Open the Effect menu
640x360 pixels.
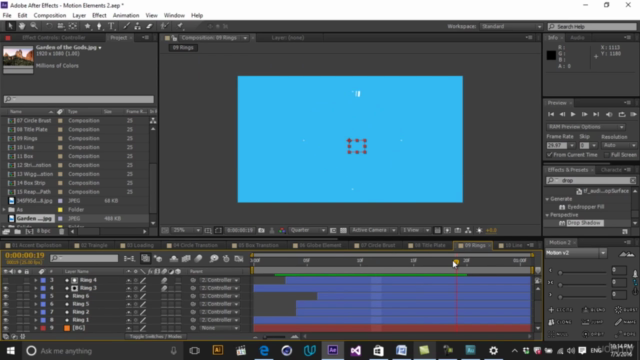click(99, 16)
